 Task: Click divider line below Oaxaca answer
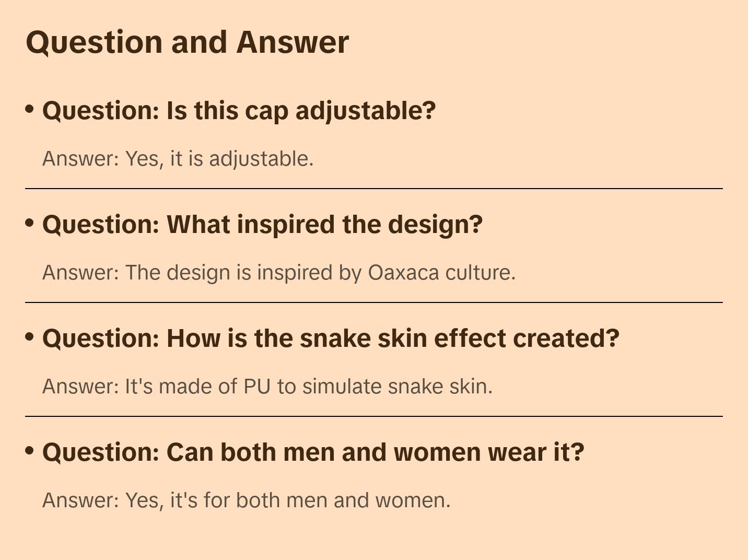374,302
